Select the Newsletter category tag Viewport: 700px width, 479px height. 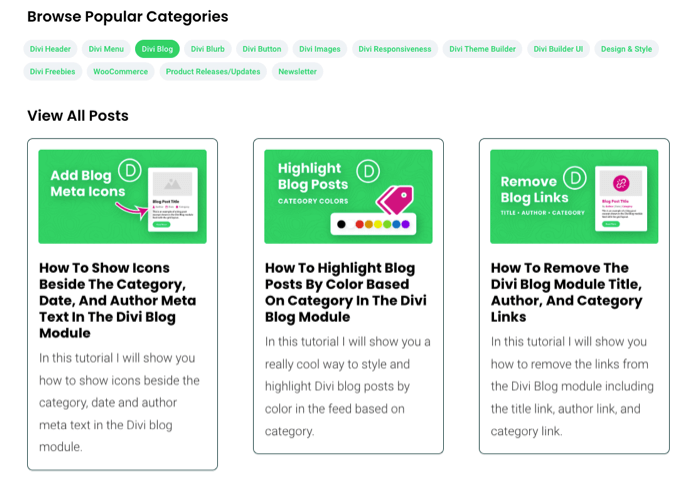point(297,71)
